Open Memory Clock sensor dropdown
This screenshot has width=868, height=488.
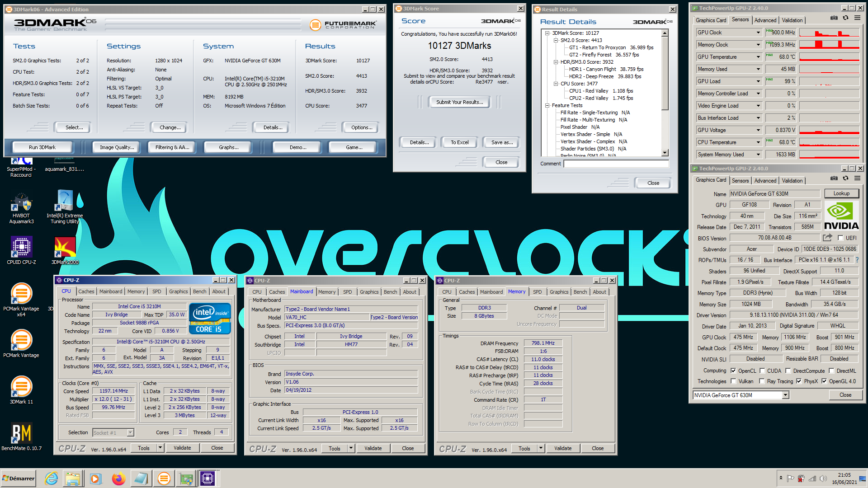(758, 45)
